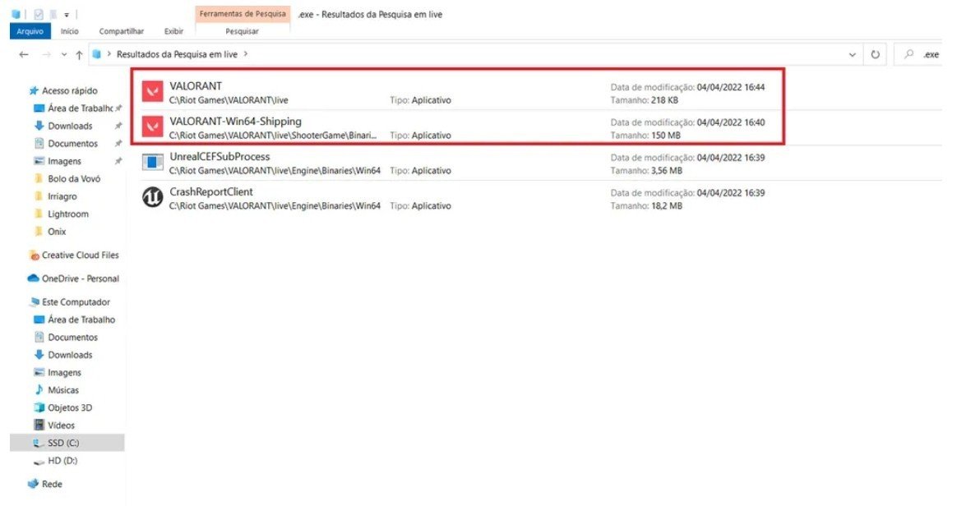Click the Vídeos film icon

[x=39, y=425]
